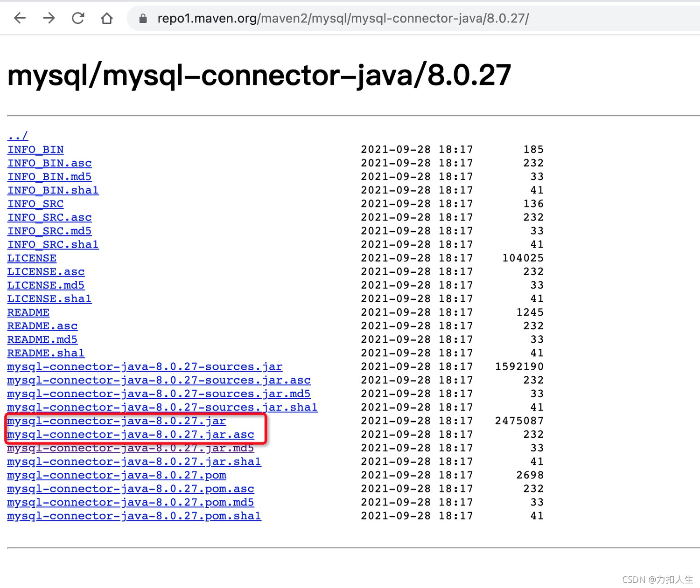The image size is (700, 588).
Task: Download mysql-connector-java-8.0.27-sources.jar
Action: pos(145,367)
